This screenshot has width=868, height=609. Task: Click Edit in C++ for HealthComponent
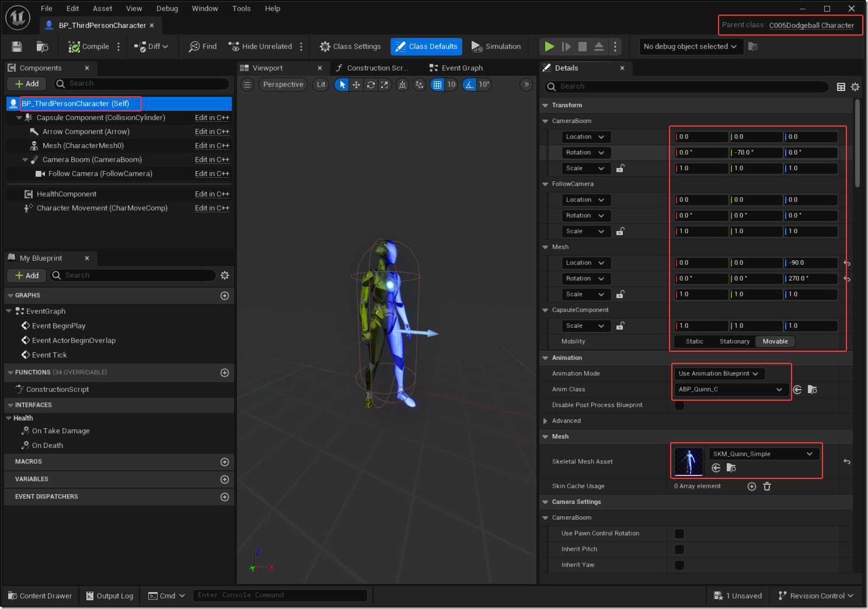point(212,194)
